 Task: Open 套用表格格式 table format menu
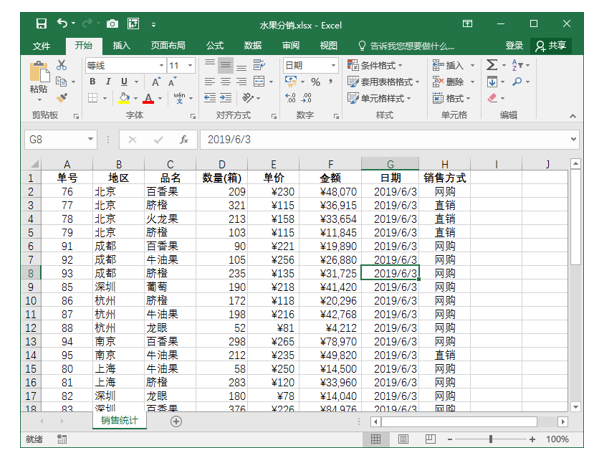click(x=383, y=82)
